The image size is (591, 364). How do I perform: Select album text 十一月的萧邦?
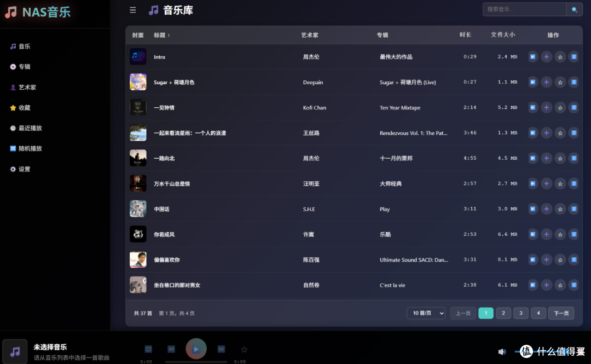(396, 158)
